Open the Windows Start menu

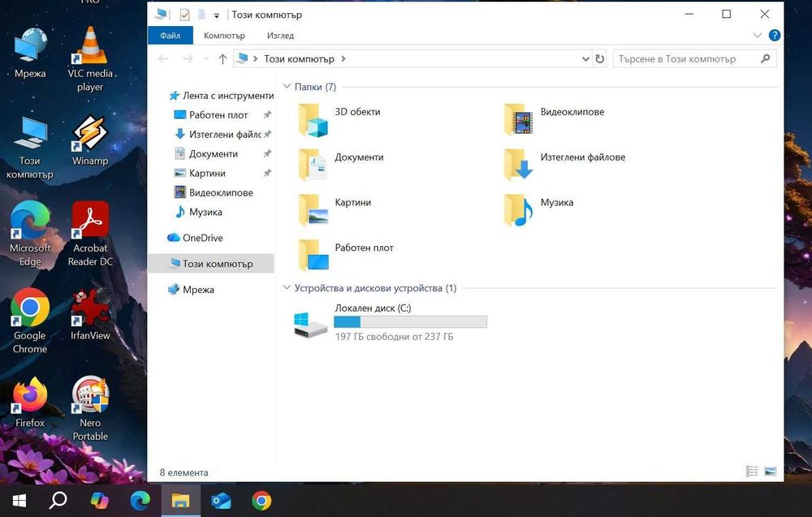tap(19, 501)
